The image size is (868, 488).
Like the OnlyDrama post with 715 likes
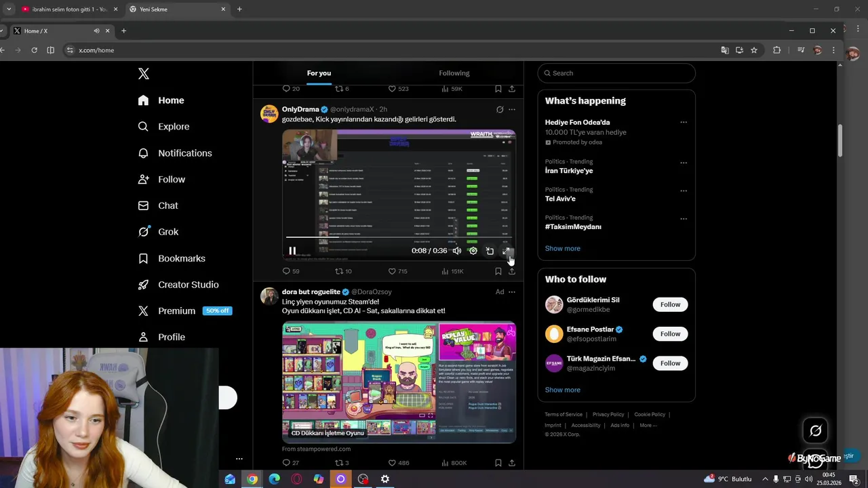point(397,271)
